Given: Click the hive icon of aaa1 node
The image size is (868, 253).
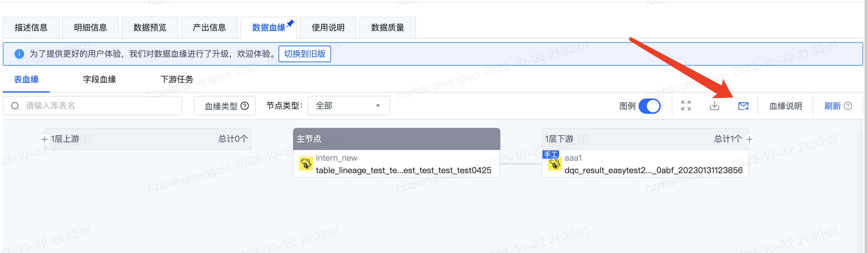Looking at the screenshot, I should [555, 164].
